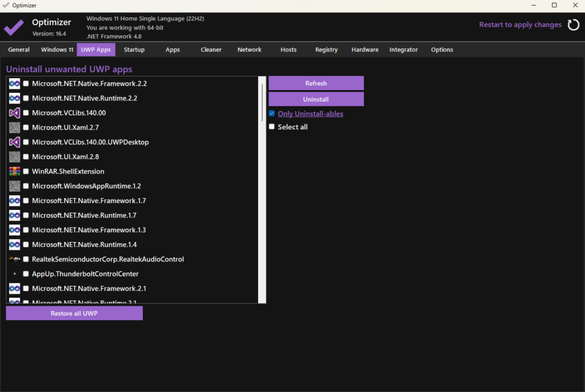Tick the Microsoft.UI.Xaml.2.8 checkbox

(x=26, y=157)
